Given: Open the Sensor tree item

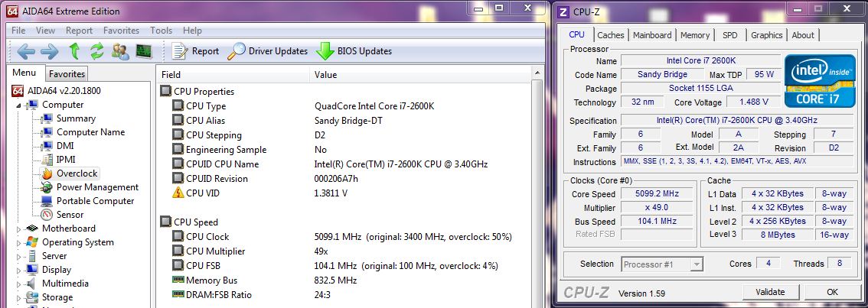Looking at the screenshot, I should [70, 215].
